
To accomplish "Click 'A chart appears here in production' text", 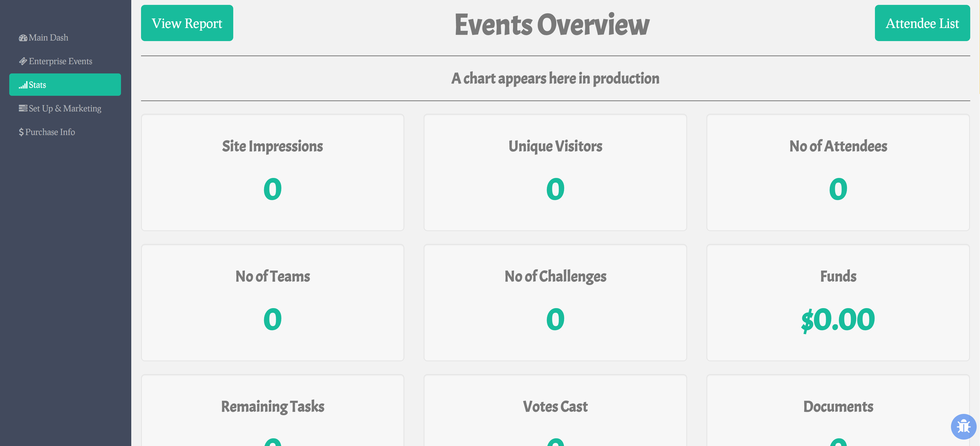I will pyautogui.click(x=555, y=78).
